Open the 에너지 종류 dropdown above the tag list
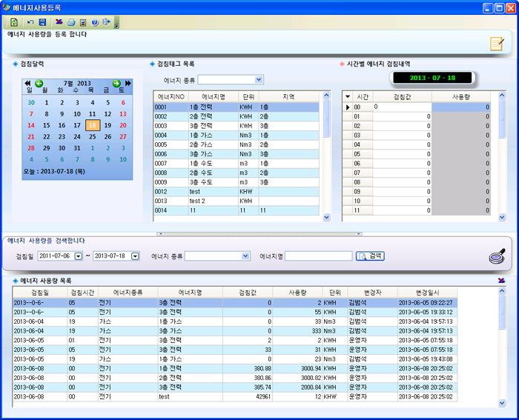This screenshot has height=420, width=519. pyautogui.click(x=259, y=79)
